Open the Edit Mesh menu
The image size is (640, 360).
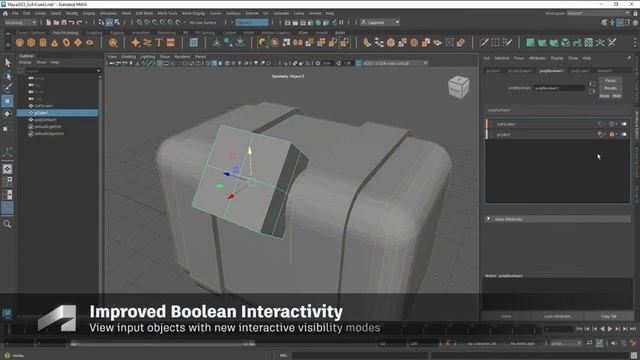(x=144, y=13)
